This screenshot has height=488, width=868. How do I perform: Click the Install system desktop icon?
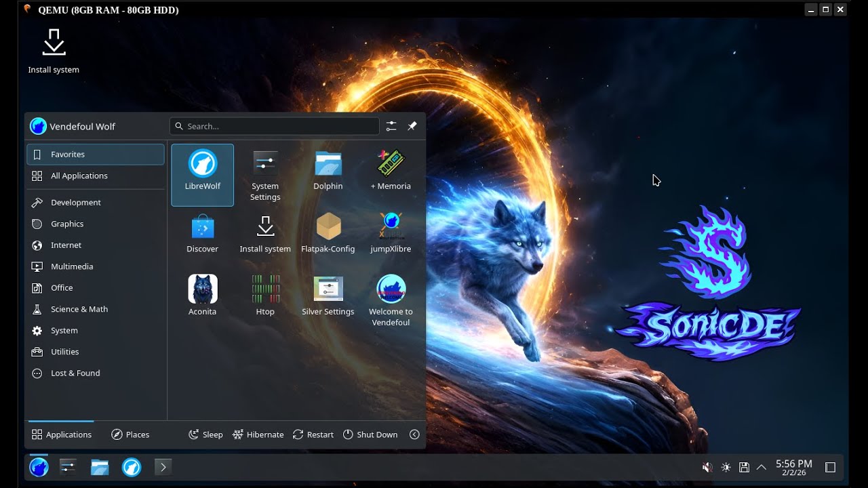click(54, 51)
